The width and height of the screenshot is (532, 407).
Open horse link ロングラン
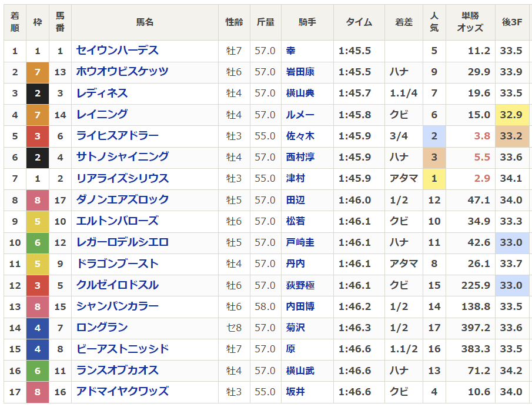(x=102, y=328)
